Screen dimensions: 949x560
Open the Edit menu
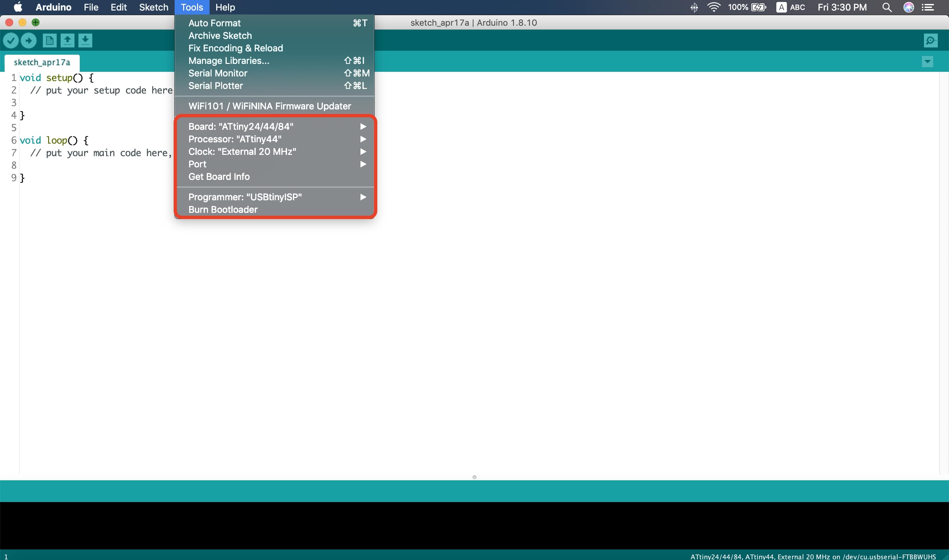[119, 7]
